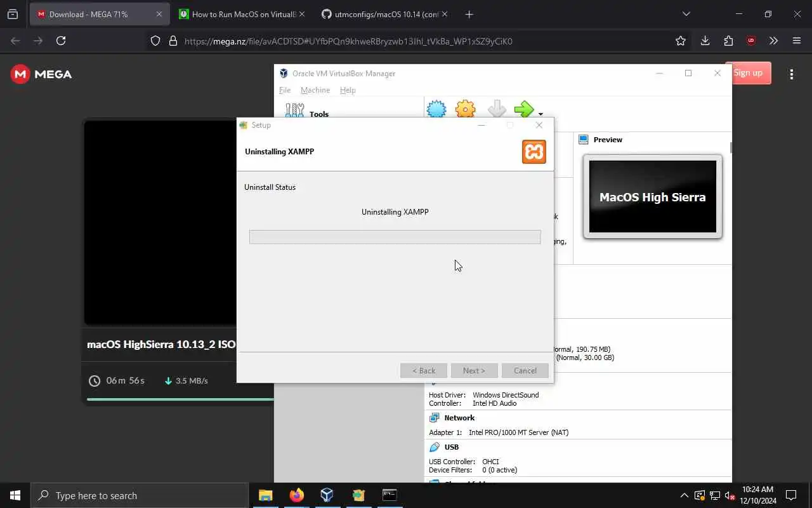812x508 pixels.
Task: Click the uninstall progress bar
Action: pyautogui.click(x=395, y=237)
